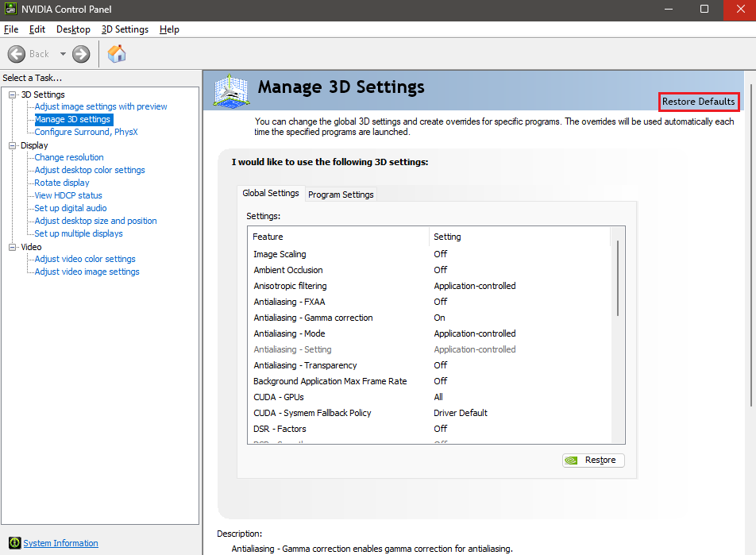Open Configure Surround, PhysX
756x555 pixels.
coord(86,132)
